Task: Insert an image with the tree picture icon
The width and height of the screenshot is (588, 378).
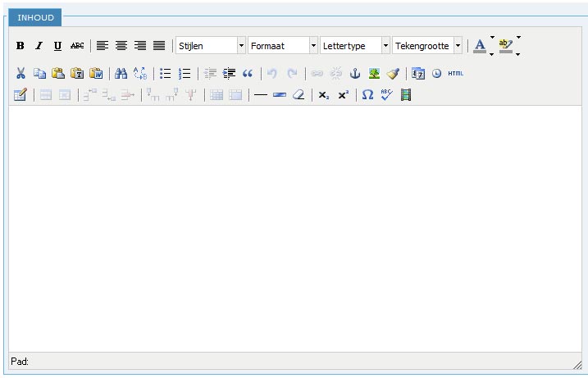Action: tap(374, 73)
